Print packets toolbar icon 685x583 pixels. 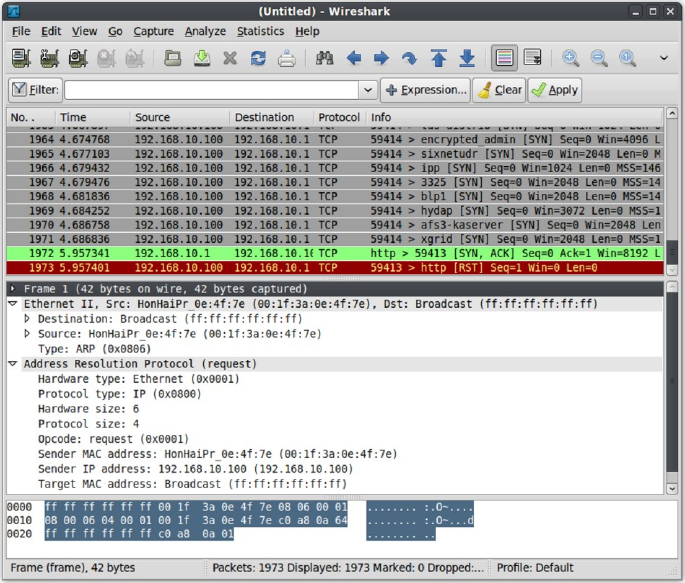[x=287, y=58]
